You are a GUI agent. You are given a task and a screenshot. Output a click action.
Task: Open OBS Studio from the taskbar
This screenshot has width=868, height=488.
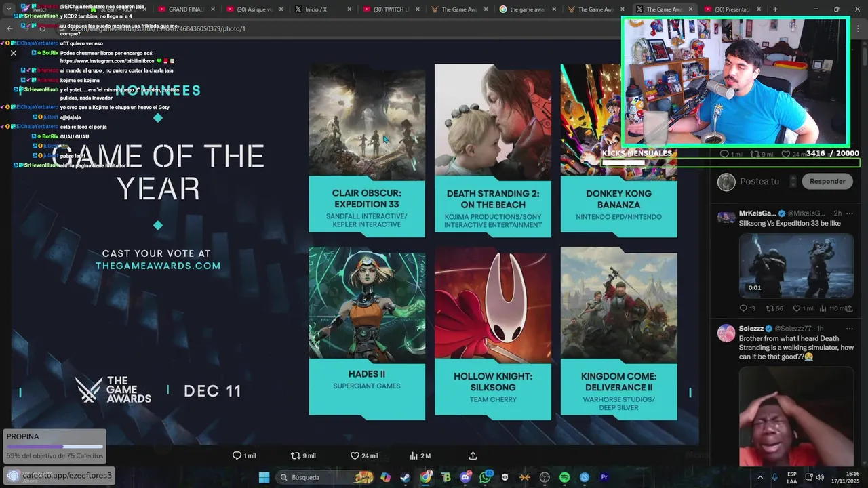point(545,477)
